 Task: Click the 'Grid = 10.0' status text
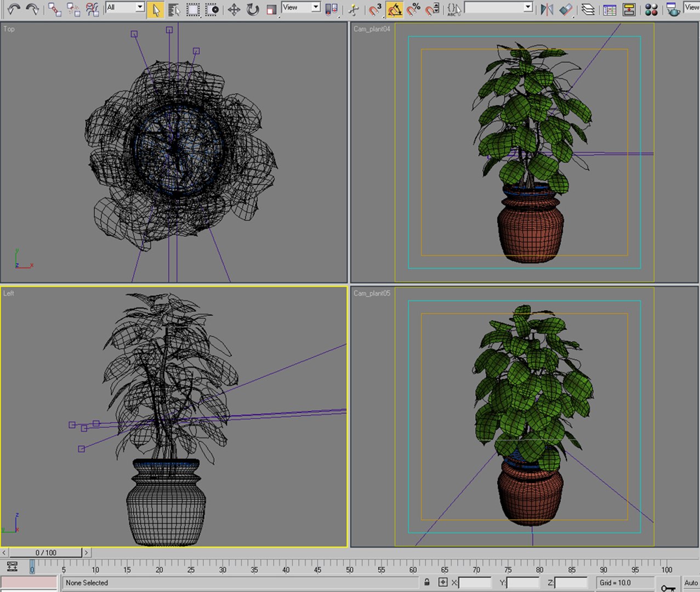click(x=615, y=583)
